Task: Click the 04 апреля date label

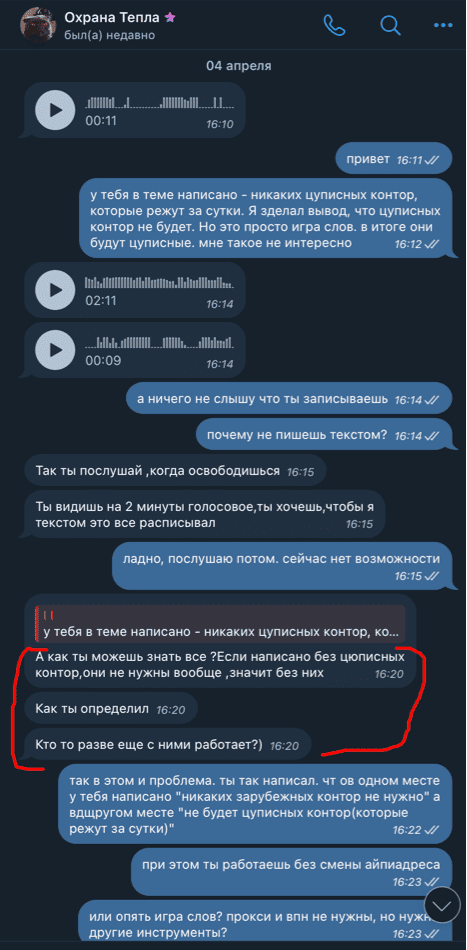Action: point(238,65)
